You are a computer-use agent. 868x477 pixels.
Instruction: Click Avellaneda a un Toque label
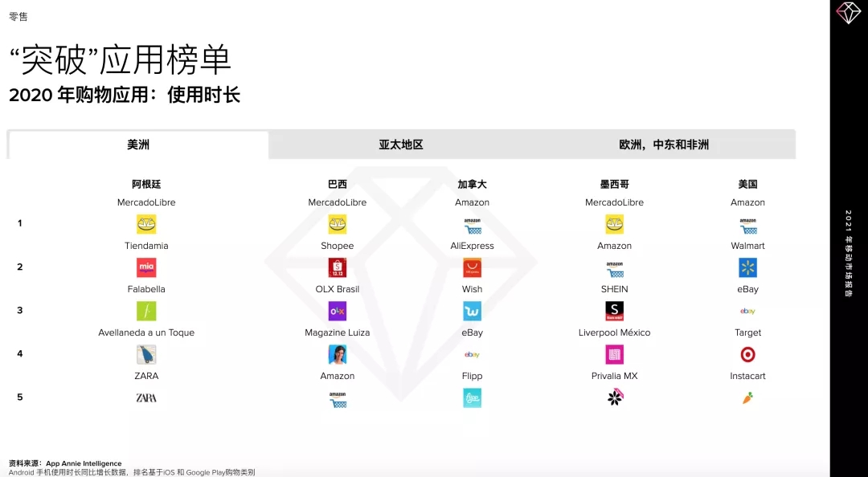pyautogui.click(x=146, y=332)
